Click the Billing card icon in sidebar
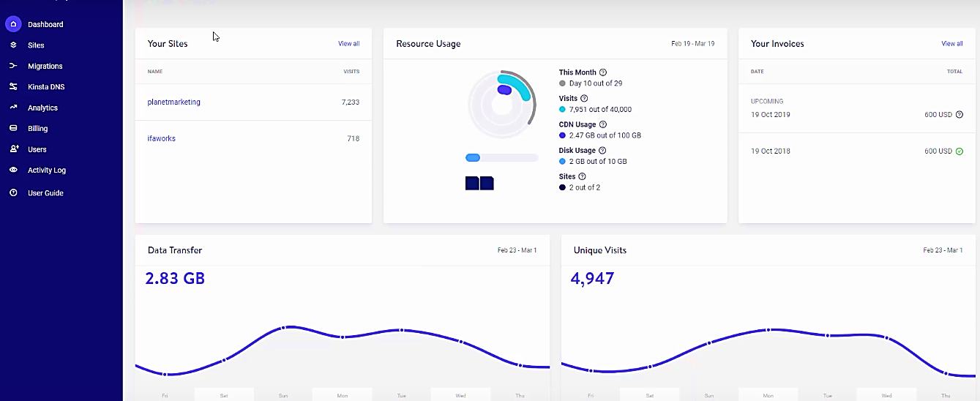This screenshot has height=401, width=980. coord(13,128)
